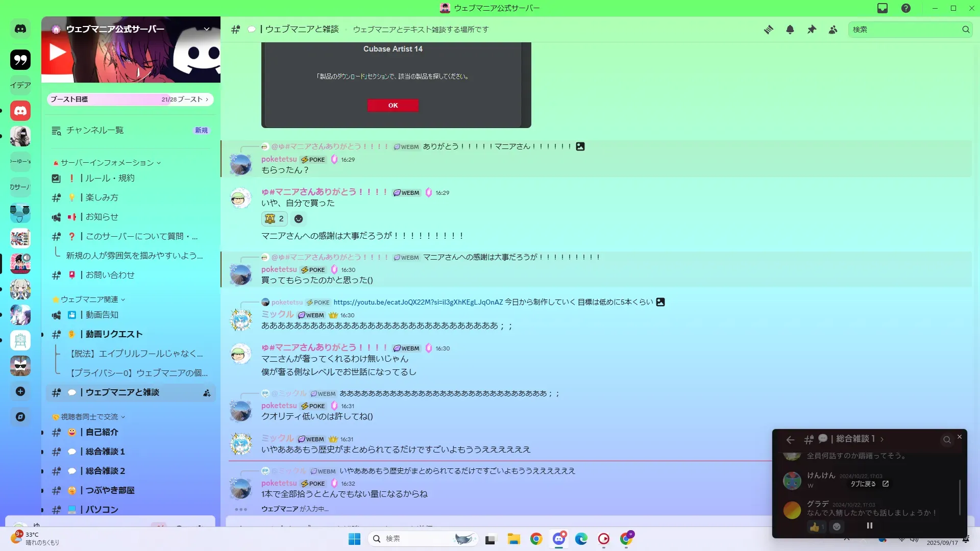Collapse the サーバーインフォメーション category
The width and height of the screenshot is (980, 551).
click(107, 163)
